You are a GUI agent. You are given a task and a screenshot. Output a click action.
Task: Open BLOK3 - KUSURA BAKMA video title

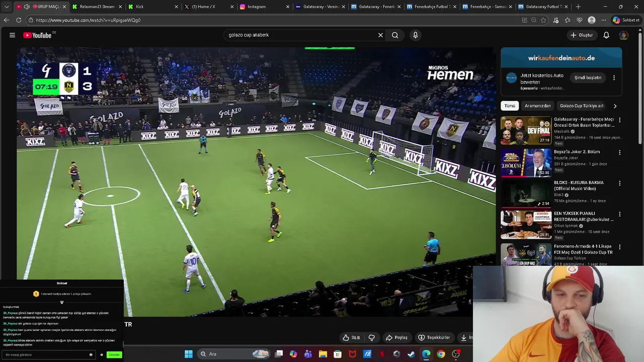click(579, 186)
